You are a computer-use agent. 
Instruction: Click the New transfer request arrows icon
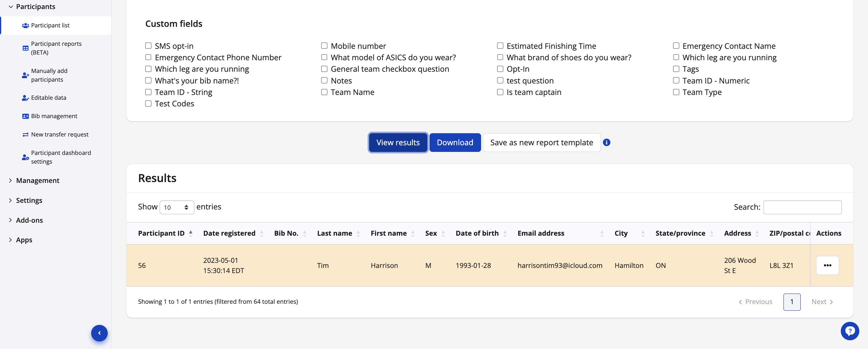25,135
